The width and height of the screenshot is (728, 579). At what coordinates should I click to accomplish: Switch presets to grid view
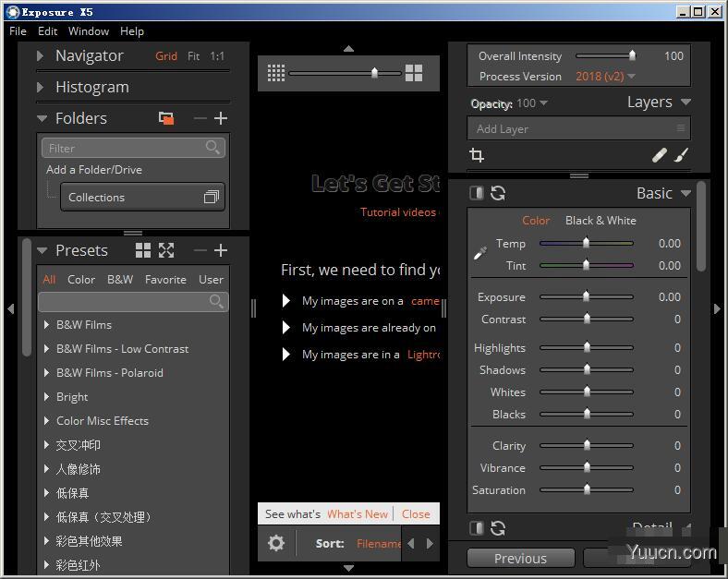click(143, 250)
